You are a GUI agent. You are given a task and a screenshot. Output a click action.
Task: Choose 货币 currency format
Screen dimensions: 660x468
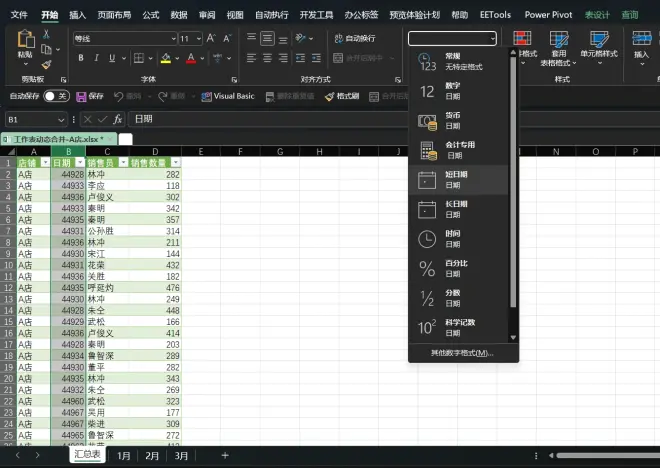(458, 120)
